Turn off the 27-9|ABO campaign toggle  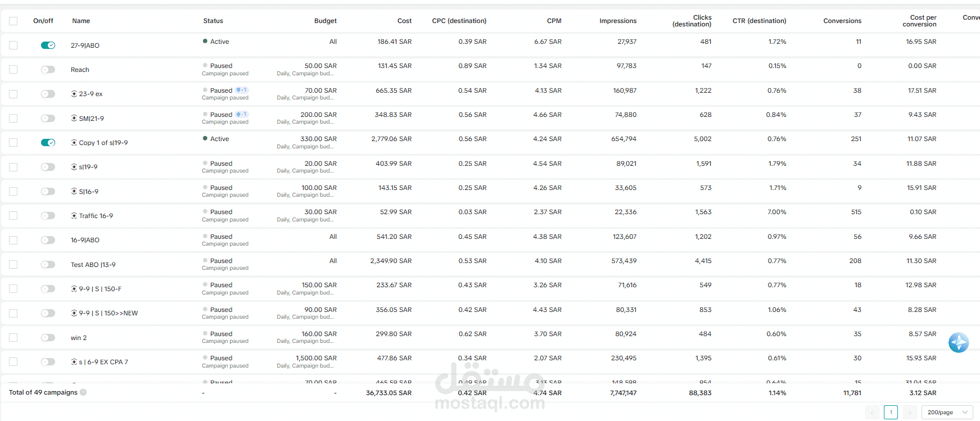point(48,45)
